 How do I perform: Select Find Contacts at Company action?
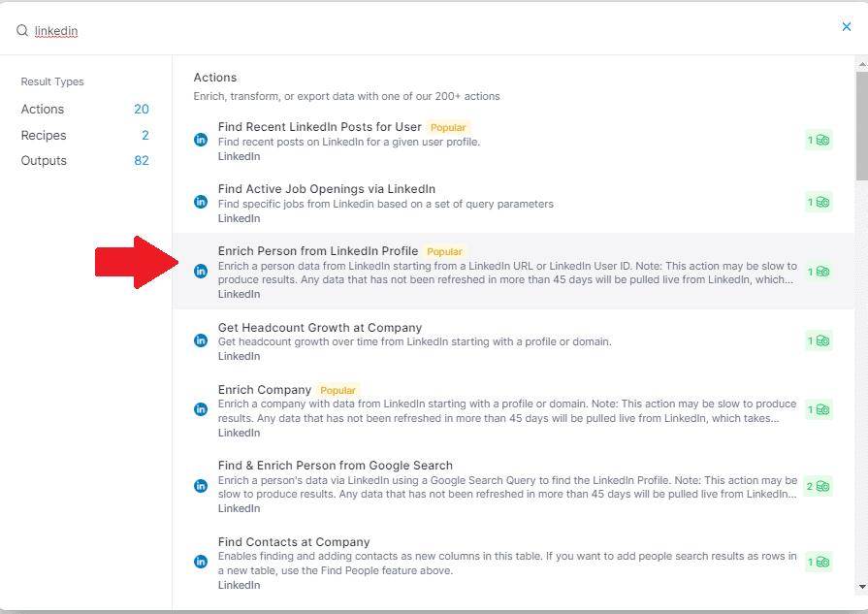[294, 541]
